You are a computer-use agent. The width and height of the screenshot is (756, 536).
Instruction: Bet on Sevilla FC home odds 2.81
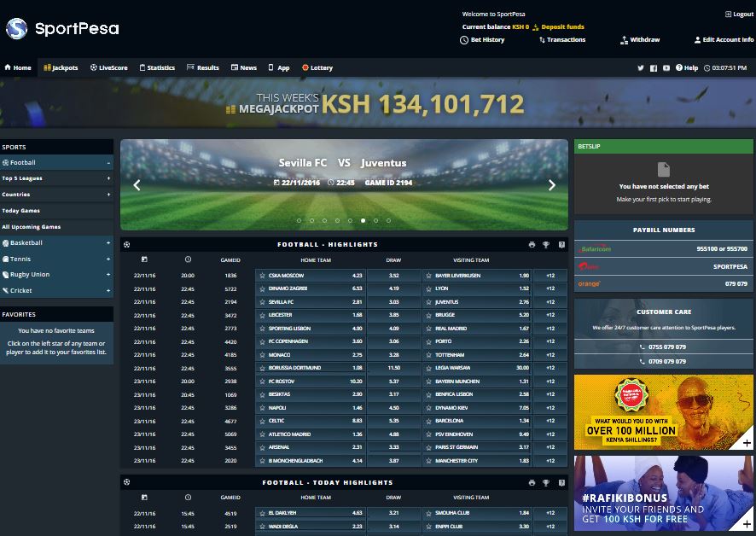pos(311,302)
